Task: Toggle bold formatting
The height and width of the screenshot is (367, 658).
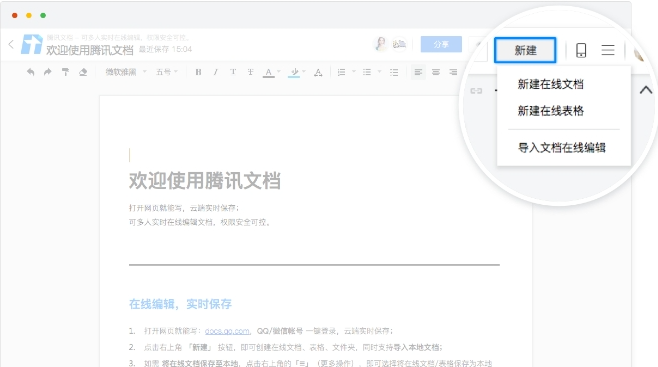Action: (x=198, y=72)
